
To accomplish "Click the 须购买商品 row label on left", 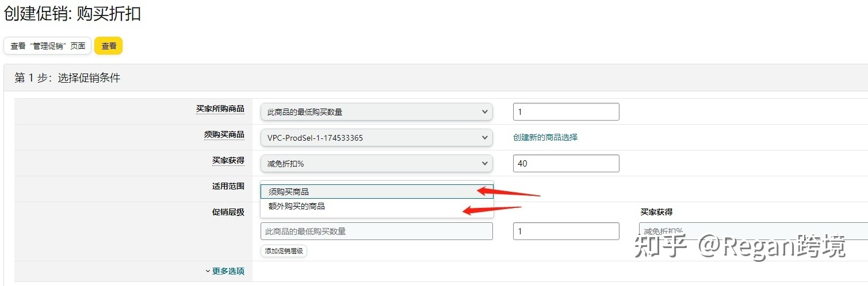I will (224, 134).
